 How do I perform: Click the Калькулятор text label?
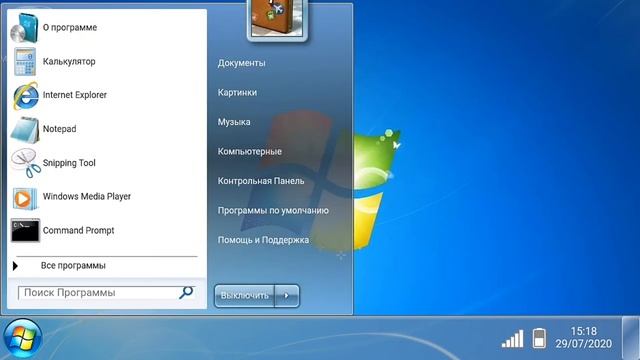click(x=69, y=62)
